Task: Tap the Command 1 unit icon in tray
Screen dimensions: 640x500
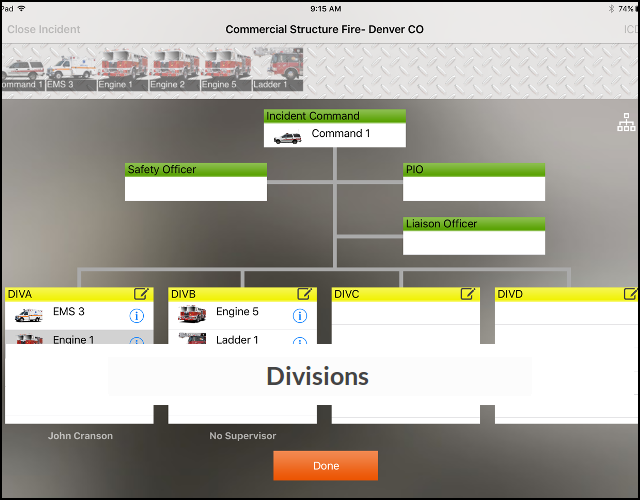Action: click(20, 70)
